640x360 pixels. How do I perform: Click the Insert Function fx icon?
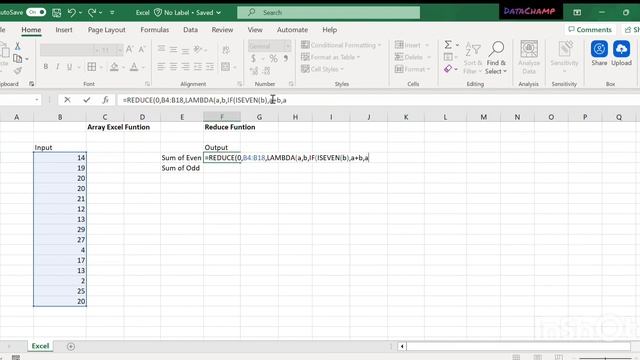click(105, 100)
